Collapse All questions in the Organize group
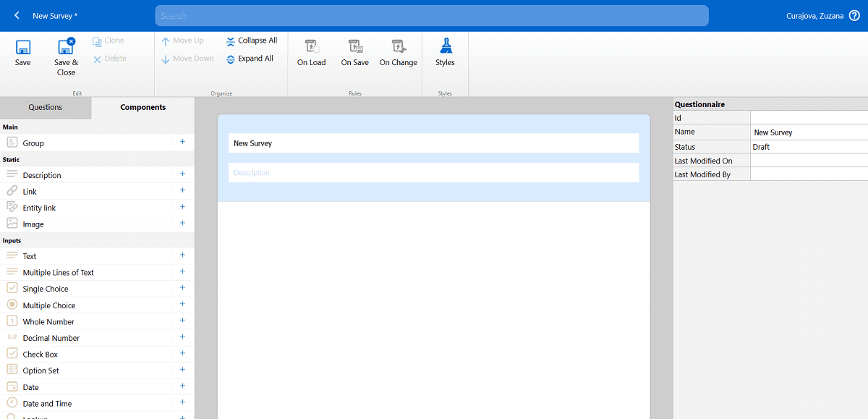This screenshot has width=868, height=419. 251,41
